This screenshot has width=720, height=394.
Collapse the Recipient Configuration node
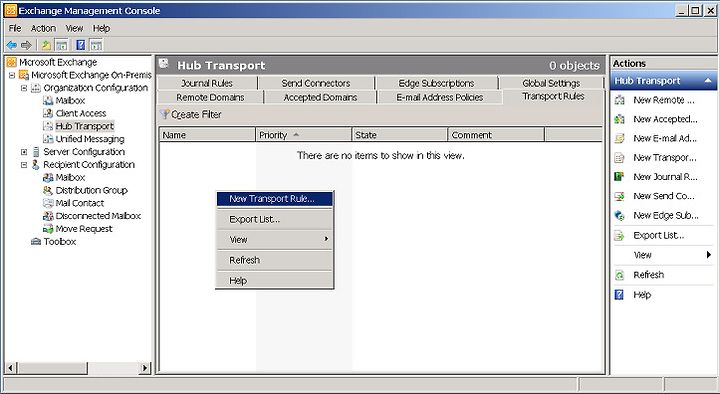point(24,165)
